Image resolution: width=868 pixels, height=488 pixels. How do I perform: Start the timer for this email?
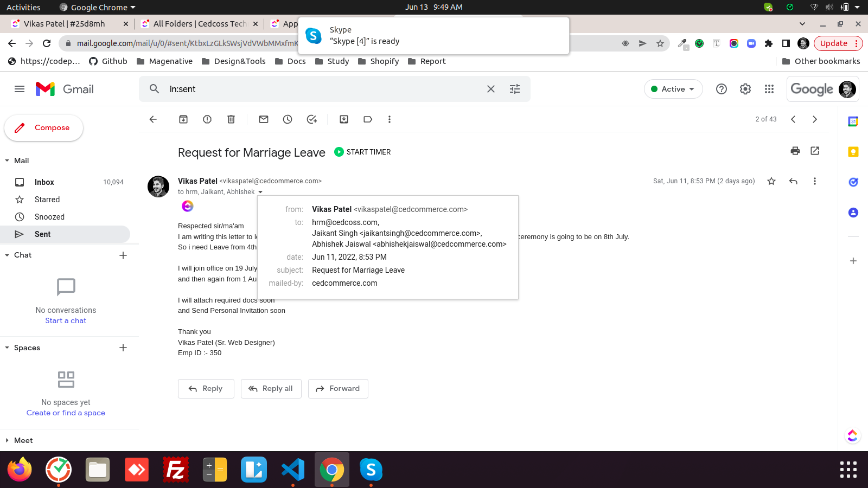(362, 152)
